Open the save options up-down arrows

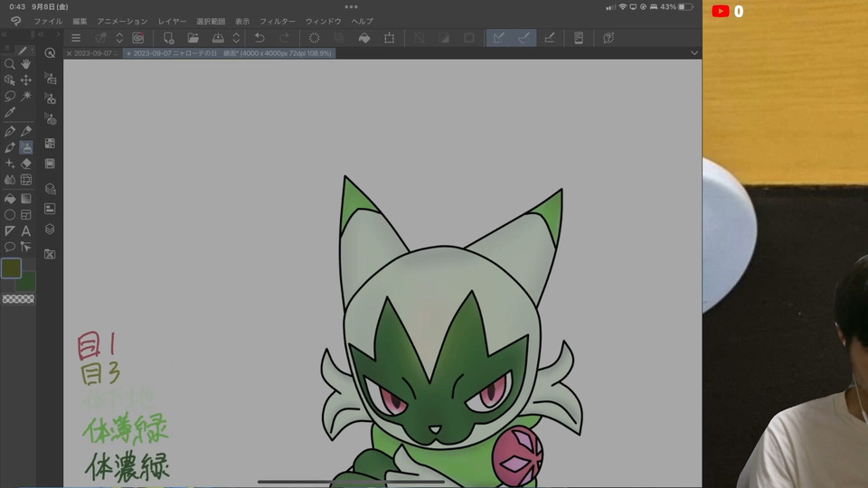click(x=236, y=38)
